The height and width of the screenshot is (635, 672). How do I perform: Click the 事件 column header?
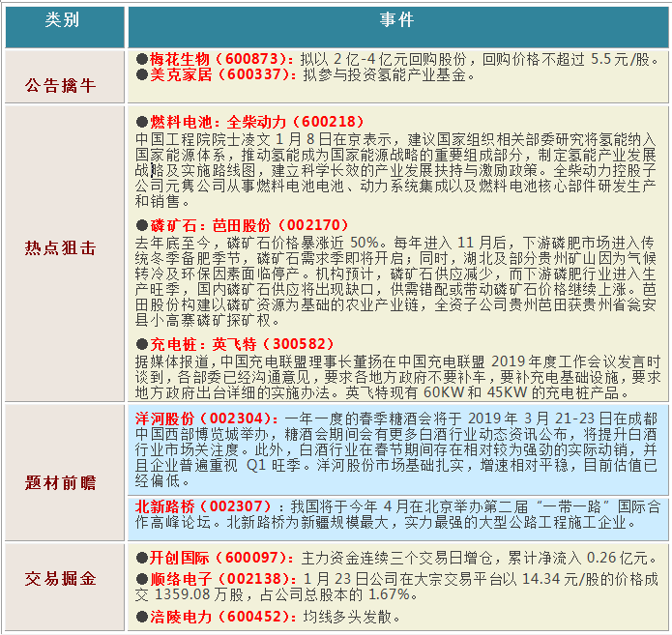point(398,27)
